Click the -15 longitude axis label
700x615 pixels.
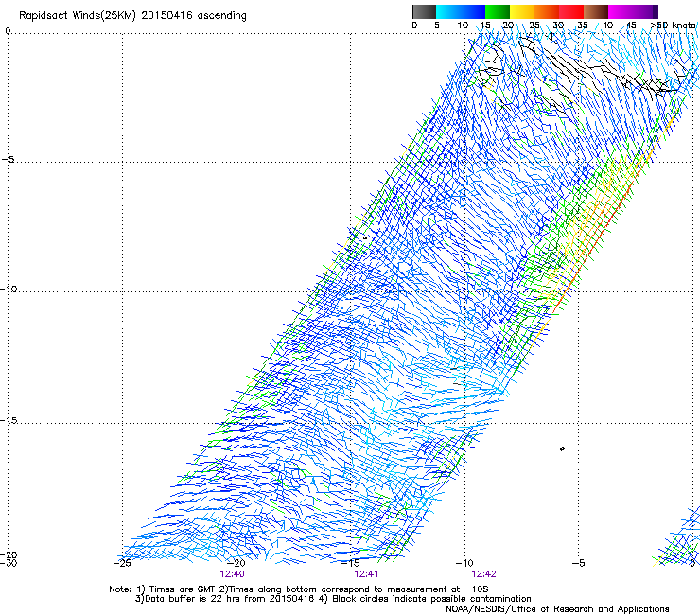coord(350,563)
